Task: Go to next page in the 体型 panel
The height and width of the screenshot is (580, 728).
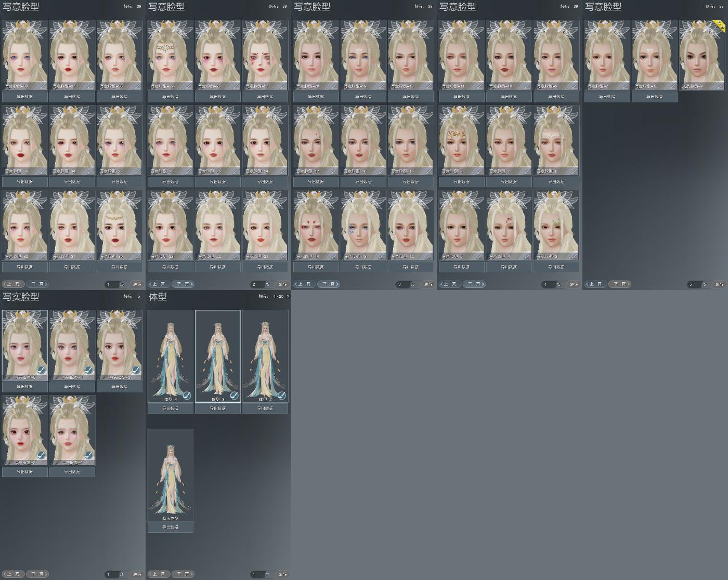Action: pyautogui.click(x=183, y=574)
